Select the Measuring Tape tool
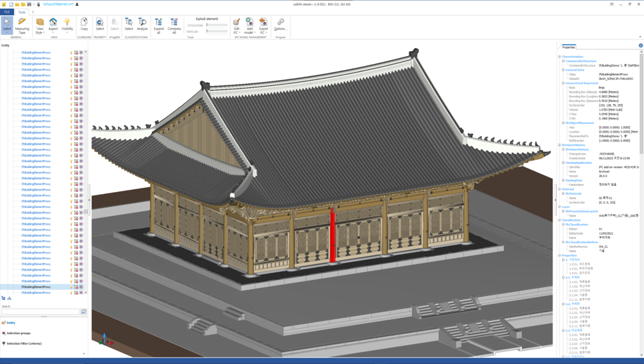The height and width of the screenshot is (364, 644). pyautogui.click(x=22, y=25)
